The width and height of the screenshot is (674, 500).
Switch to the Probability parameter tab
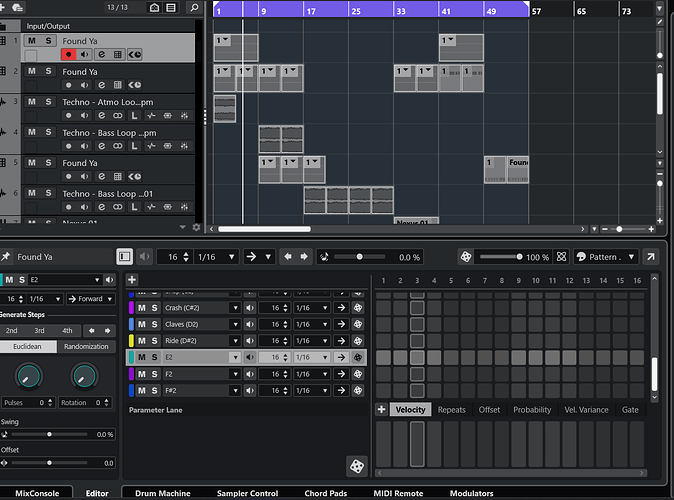point(532,410)
